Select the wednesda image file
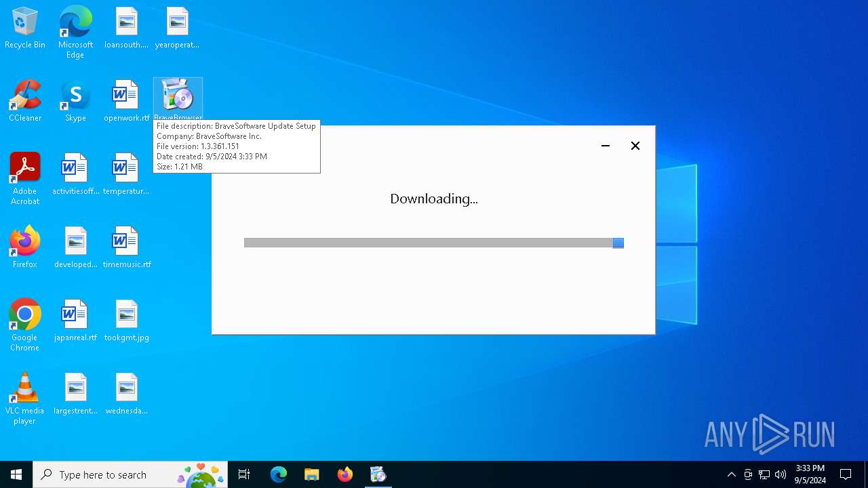The image size is (868, 488). pos(126,394)
